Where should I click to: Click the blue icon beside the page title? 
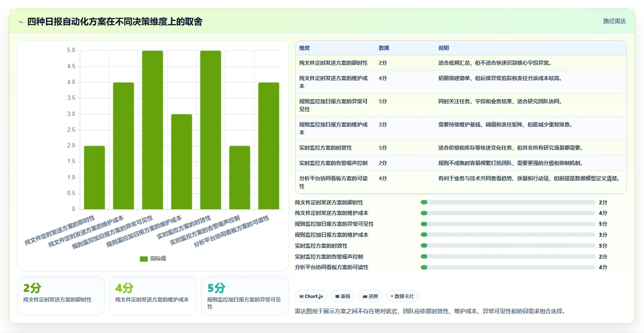[21, 22]
